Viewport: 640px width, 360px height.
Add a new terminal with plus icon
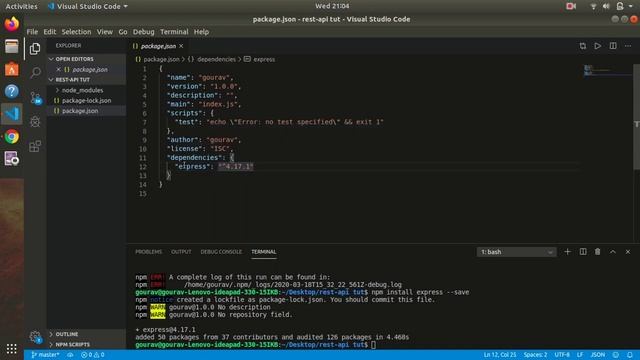tap(567, 252)
